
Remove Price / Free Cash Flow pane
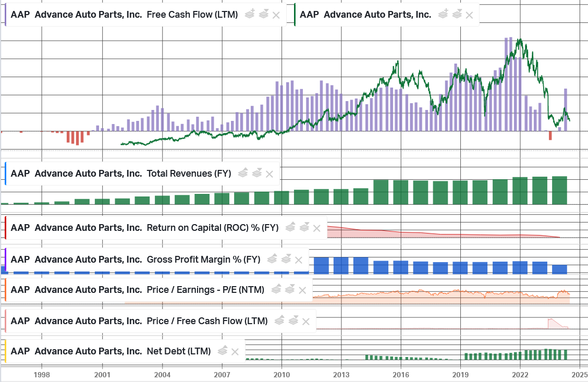click(x=305, y=322)
